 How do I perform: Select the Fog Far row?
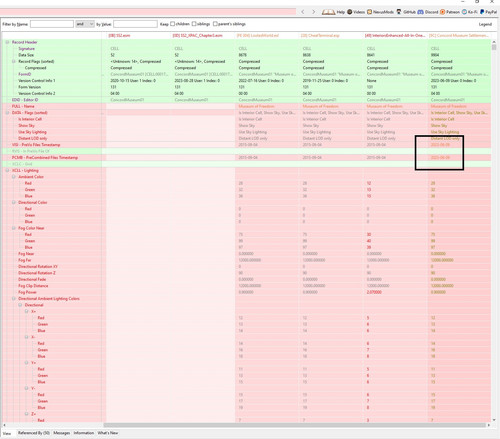click(246, 260)
